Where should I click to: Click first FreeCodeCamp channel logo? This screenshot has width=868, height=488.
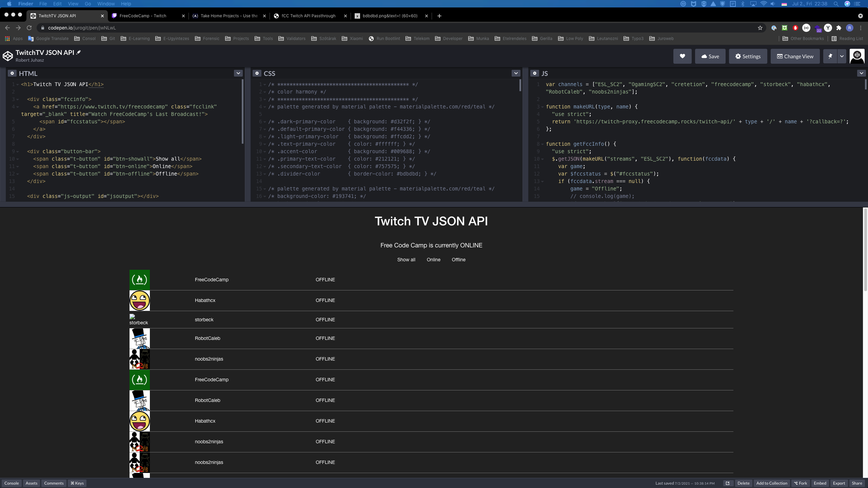[139, 280]
